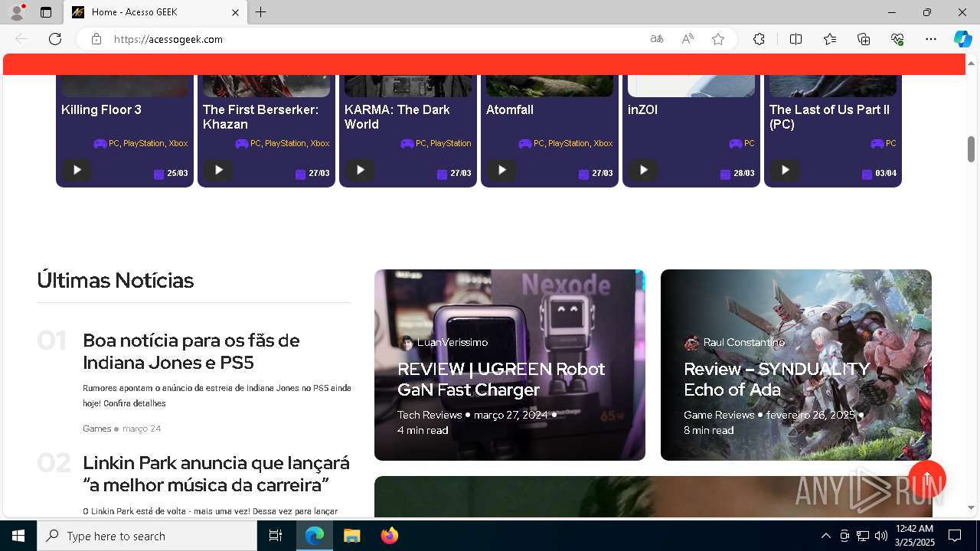This screenshot has height=551, width=980.
Task: Activate Read aloud icon in address bar
Action: click(688, 39)
